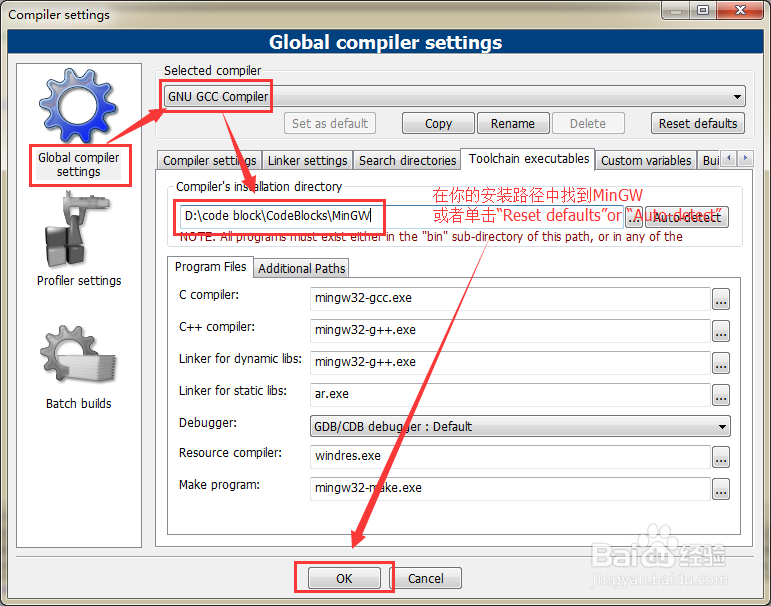The height and width of the screenshot is (606, 771).
Task: Click the Rename compiler button
Action: click(x=513, y=123)
